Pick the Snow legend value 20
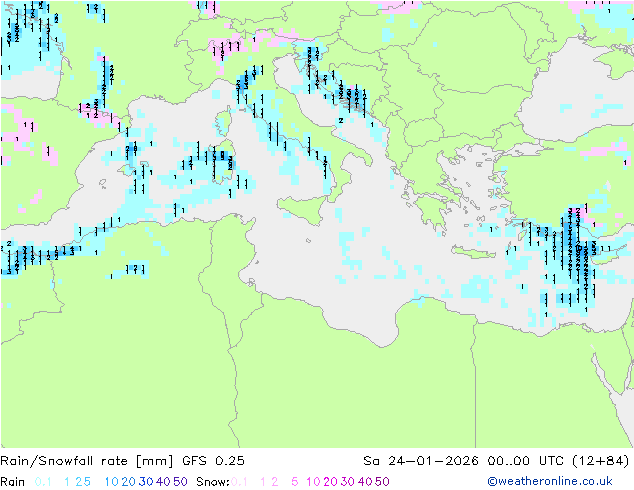The width and height of the screenshot is (634, 490). pyautogui.click(x=330, y=482)
